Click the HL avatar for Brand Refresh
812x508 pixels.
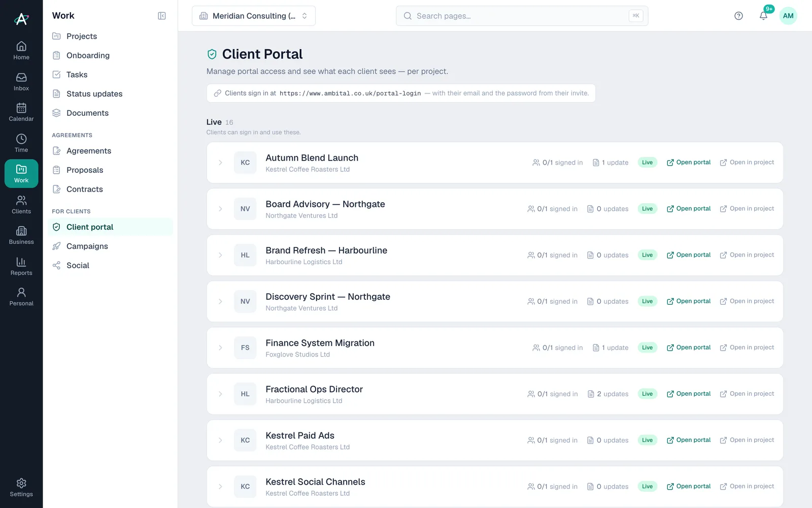pyautogui.click(x=245, y=255)
